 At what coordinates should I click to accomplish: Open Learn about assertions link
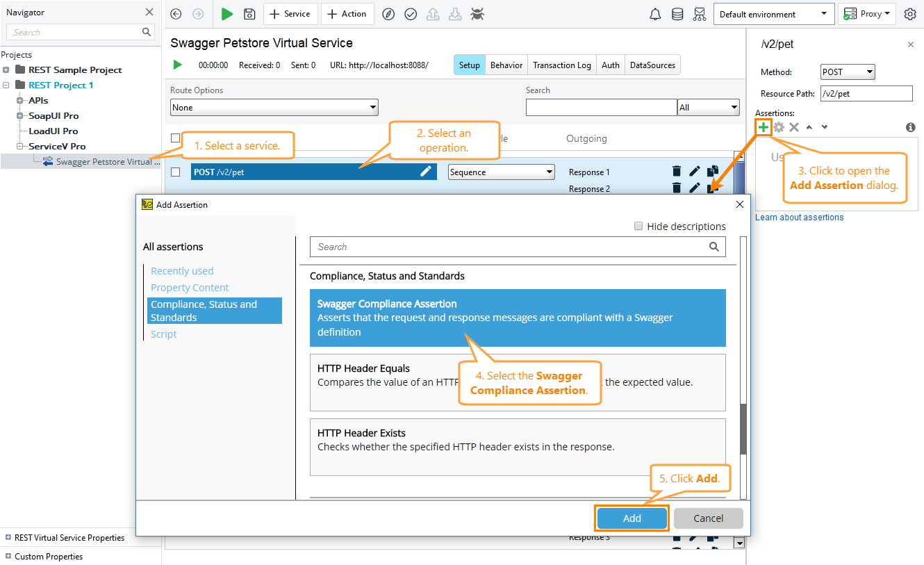tap(800, 218)
